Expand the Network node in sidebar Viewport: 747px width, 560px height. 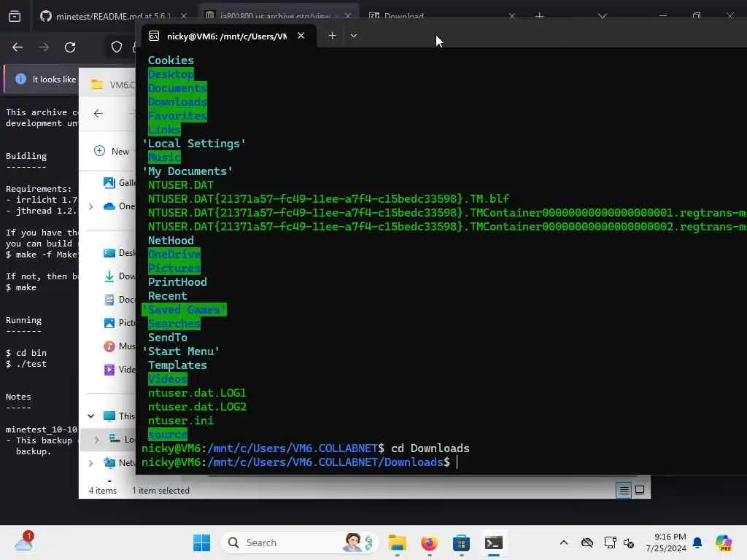click(90, 463)
